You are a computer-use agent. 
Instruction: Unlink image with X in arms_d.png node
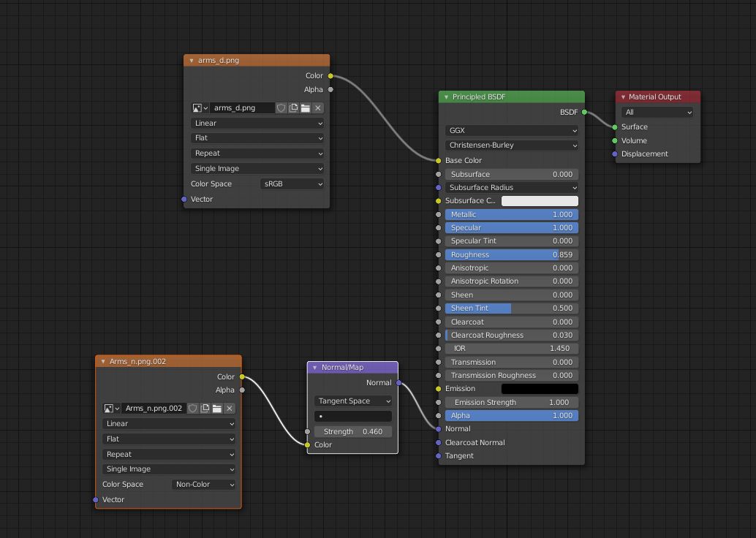pos(318,108)
